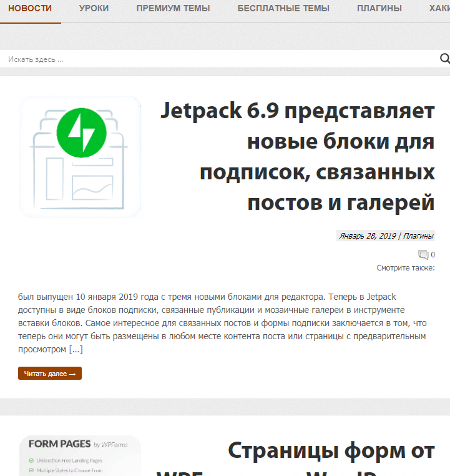Select ПЛАГИНЫ in the navigation bar
Viewport: 450px width, 476px height.
(x=379, y=9)
